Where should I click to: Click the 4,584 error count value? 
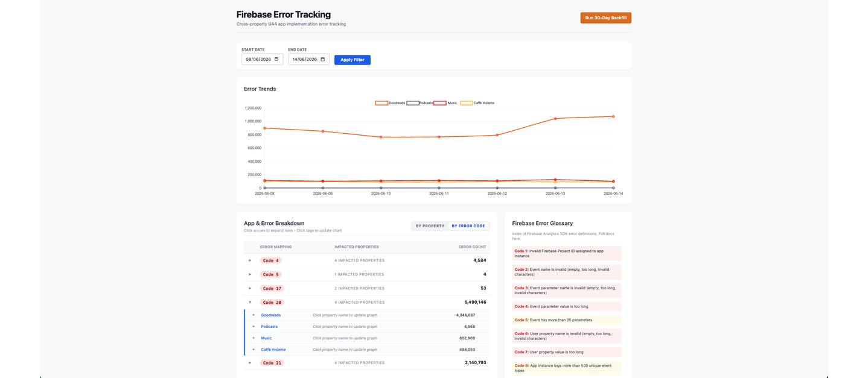tap(480, 260)
